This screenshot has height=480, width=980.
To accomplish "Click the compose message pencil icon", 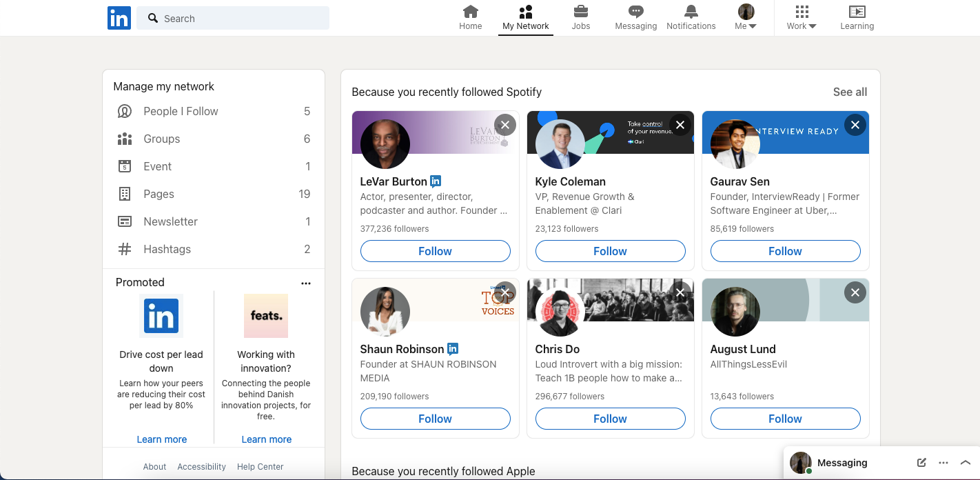I will (x=921, y=463).
